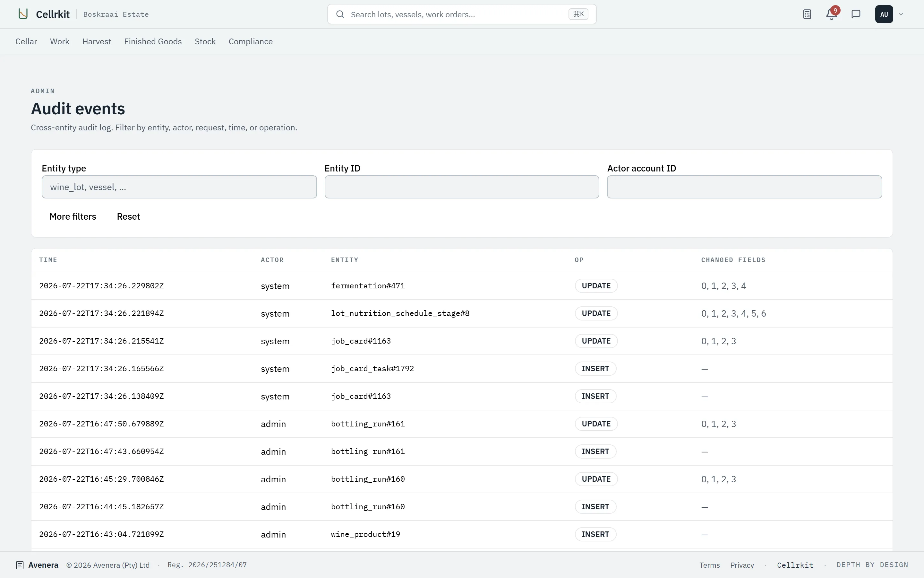This screenshot has width=924, height=578.
Task: Click the search magnifier icon
Action: tap(340, 14)
